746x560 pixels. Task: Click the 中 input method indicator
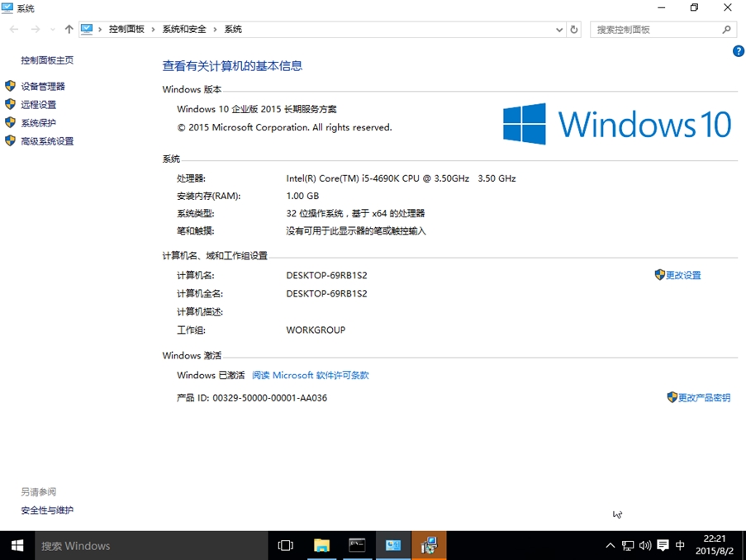681,546
